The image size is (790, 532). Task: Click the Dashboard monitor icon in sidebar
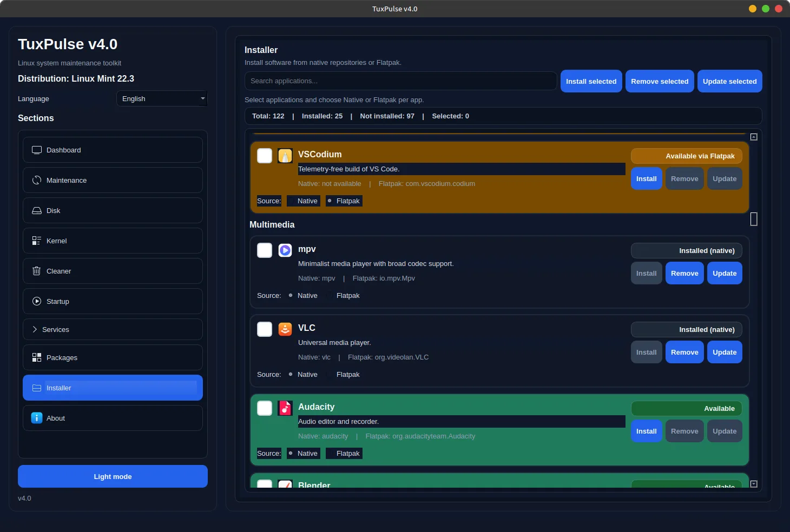coord(37,150)
